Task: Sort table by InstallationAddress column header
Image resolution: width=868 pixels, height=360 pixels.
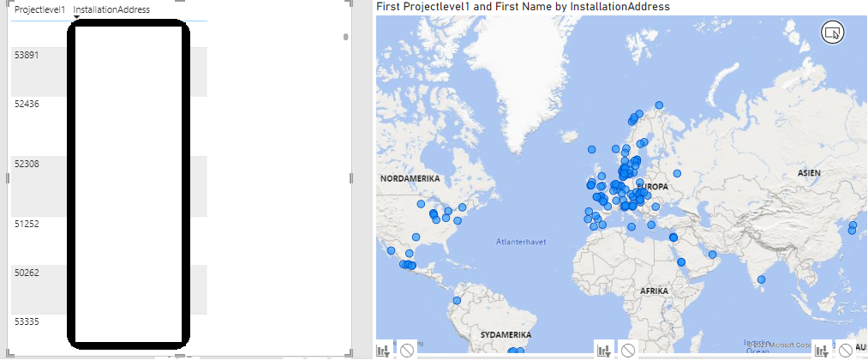Action: (x=111, y=10)
